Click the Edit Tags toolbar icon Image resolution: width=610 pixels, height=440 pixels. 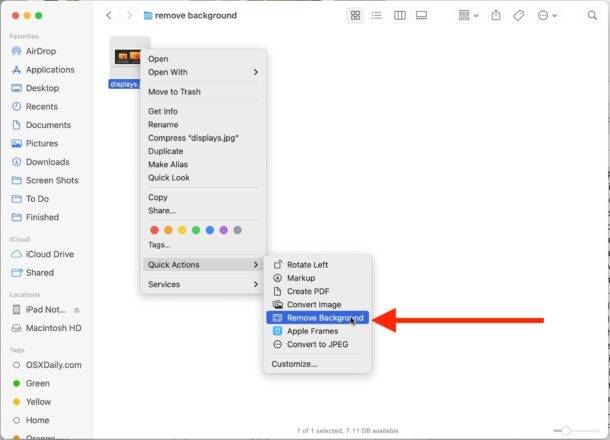(519, 16)
